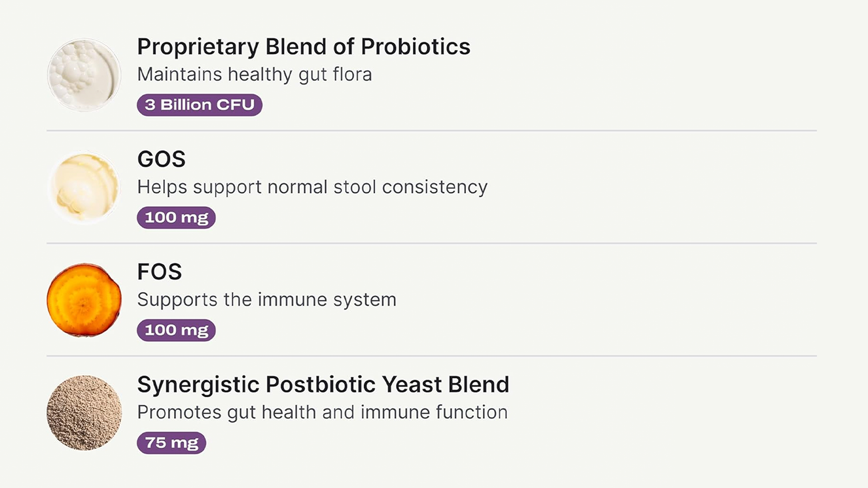
Task: Click 'Maintains healthy gut flora' text
Action: (255, 75)
